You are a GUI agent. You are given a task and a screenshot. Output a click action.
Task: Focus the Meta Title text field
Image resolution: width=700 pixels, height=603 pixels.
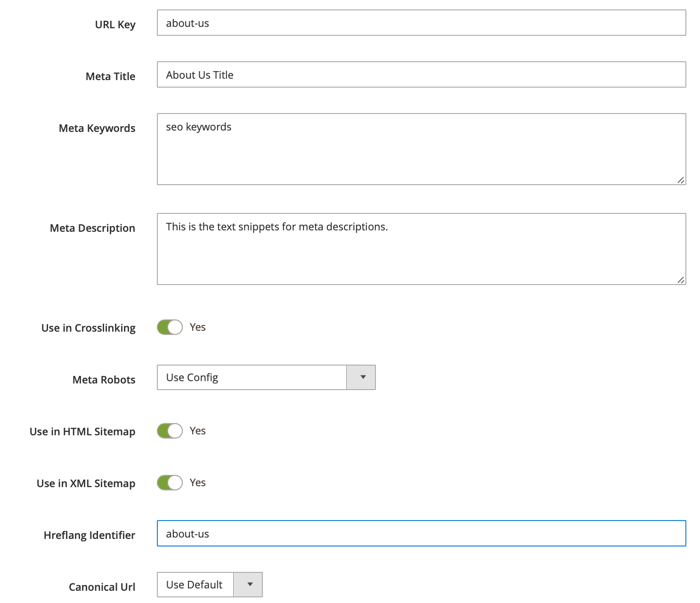pyautogui.click(x=421, y=74)
